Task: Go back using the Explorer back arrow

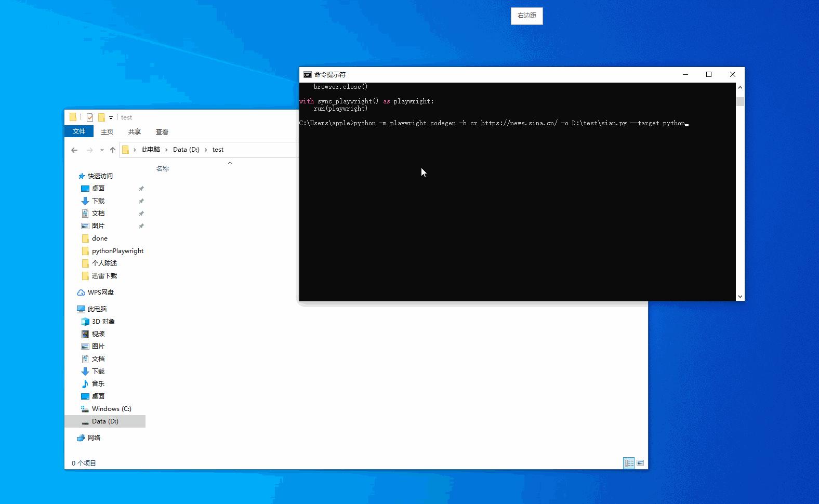Action: tap(74, 150)
